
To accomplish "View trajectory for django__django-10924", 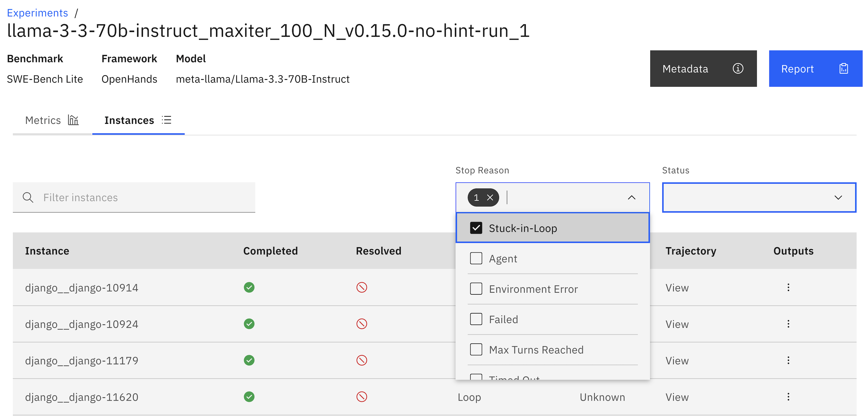I will tap(677, 324).
